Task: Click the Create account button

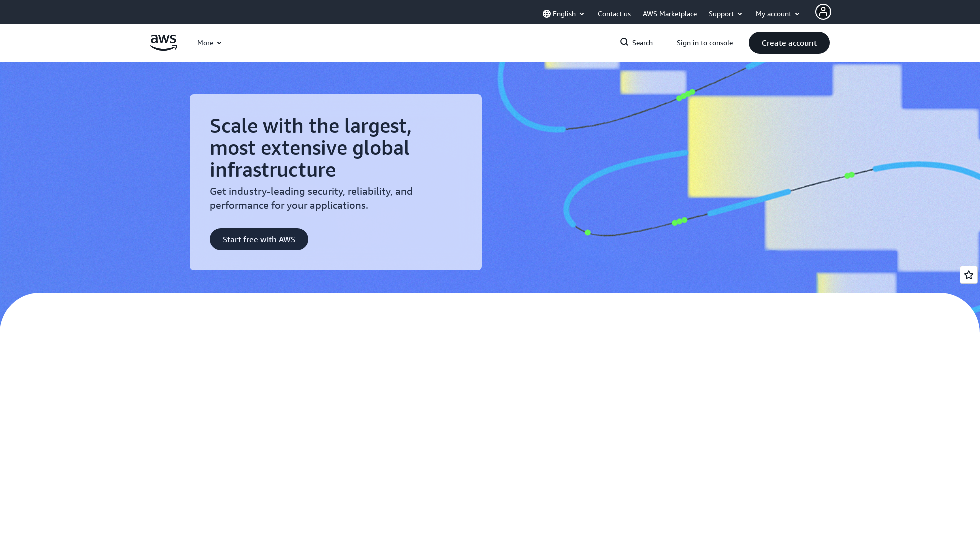Action: (x=789, y=43)
